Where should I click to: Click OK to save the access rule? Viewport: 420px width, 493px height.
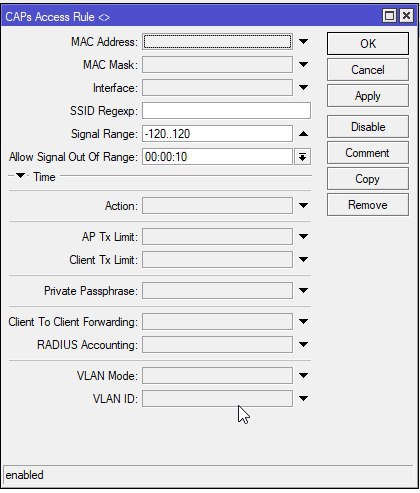368,43
